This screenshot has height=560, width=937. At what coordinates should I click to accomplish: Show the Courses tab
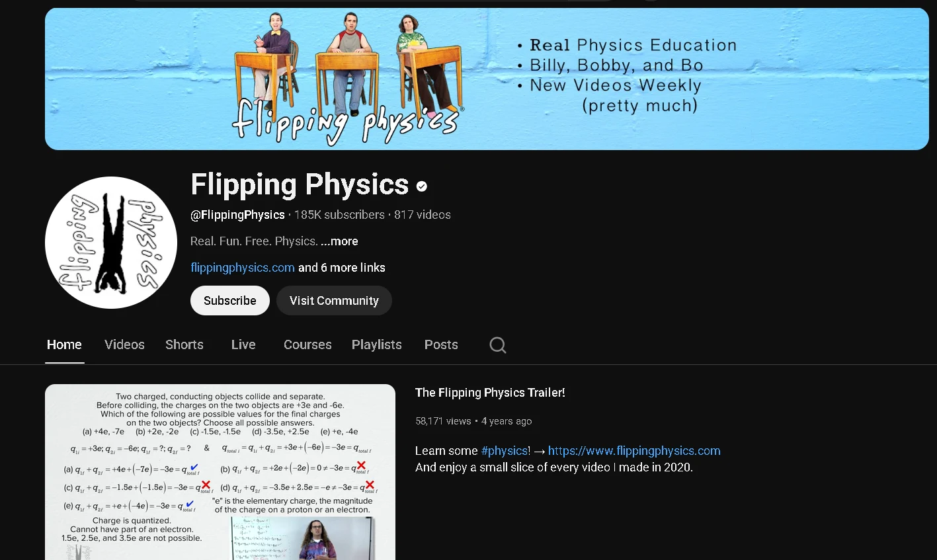[307, 345]
